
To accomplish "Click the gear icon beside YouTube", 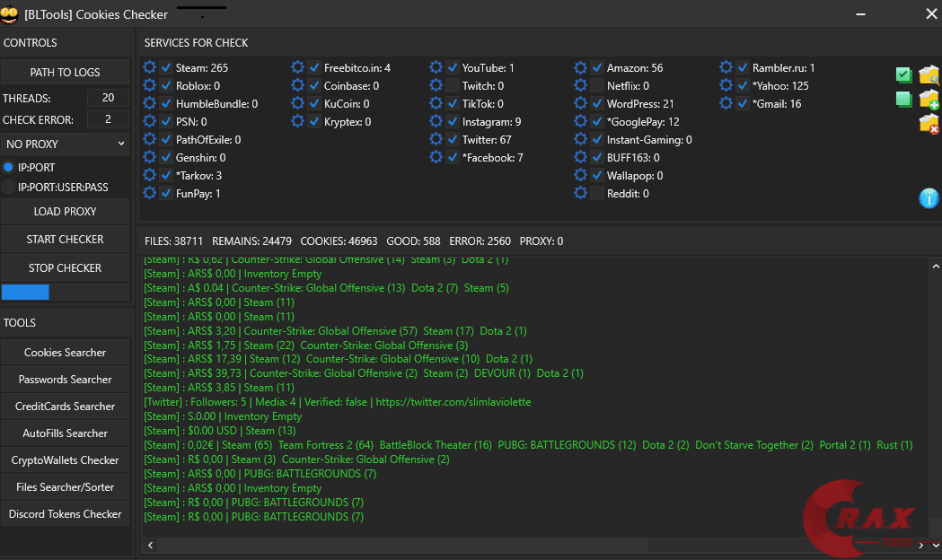I will point(436,67).
